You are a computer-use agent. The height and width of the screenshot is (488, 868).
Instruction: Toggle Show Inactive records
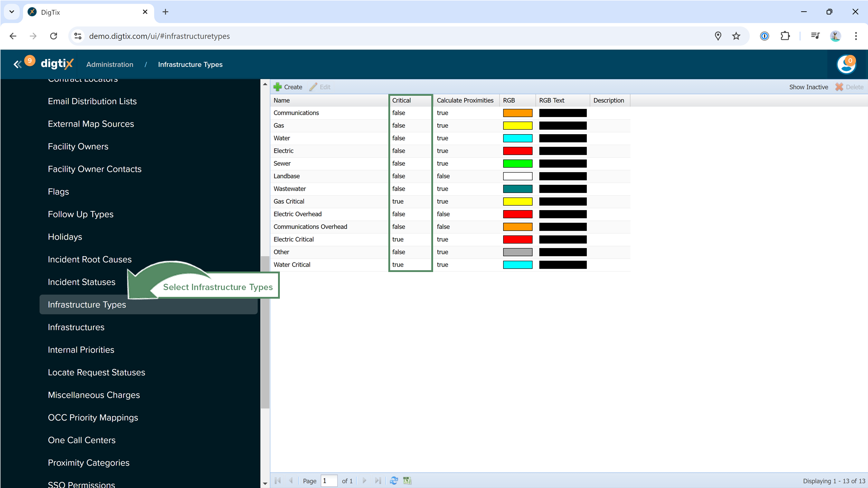click(808, 87)
